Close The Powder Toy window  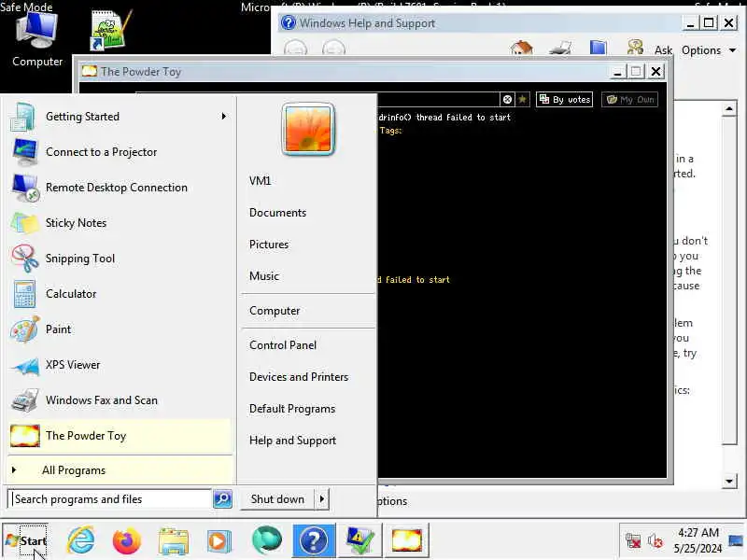(656, 72)
